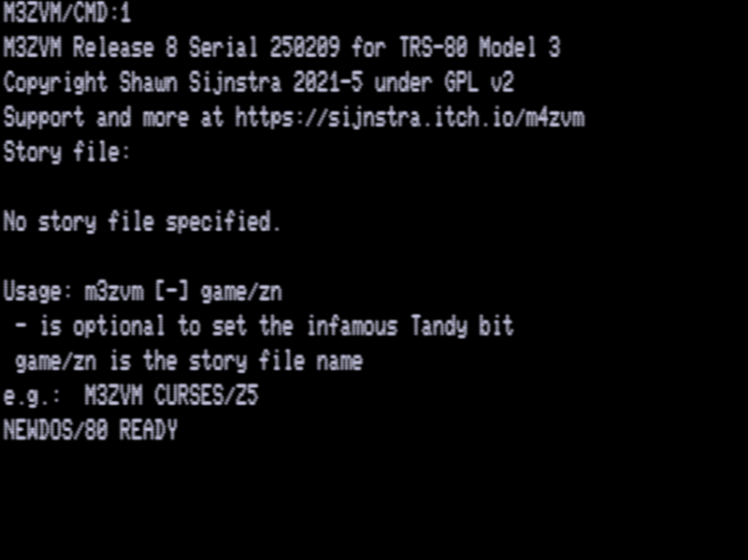Click the word 'READY' on last line
748x560 pixels.
point(149,430)
